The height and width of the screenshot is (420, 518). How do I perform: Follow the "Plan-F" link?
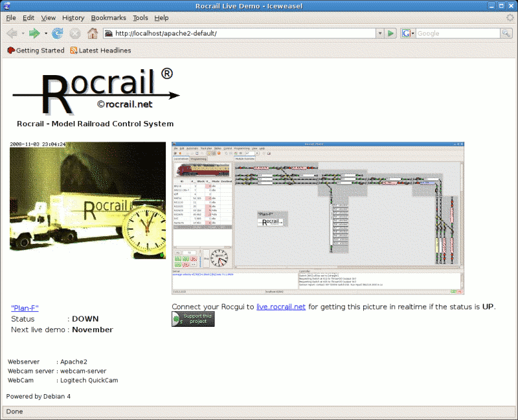[x=25, y=308]
